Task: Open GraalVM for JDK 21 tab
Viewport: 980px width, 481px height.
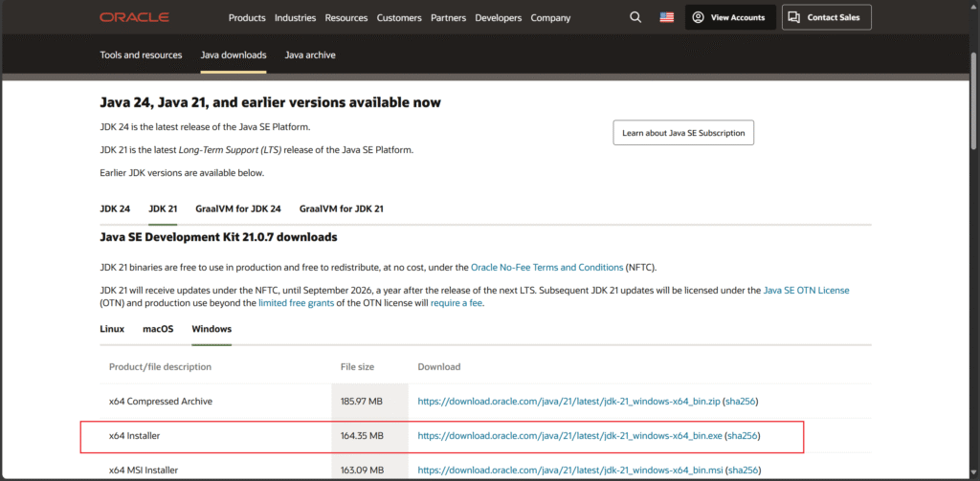Action: 342,208
